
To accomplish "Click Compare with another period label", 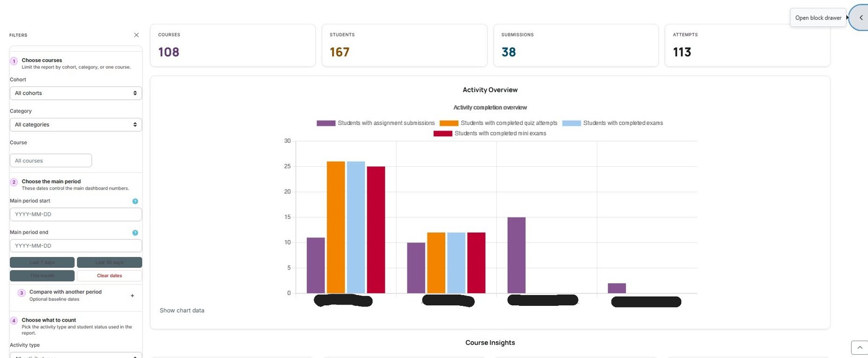I will coord(66,292).
